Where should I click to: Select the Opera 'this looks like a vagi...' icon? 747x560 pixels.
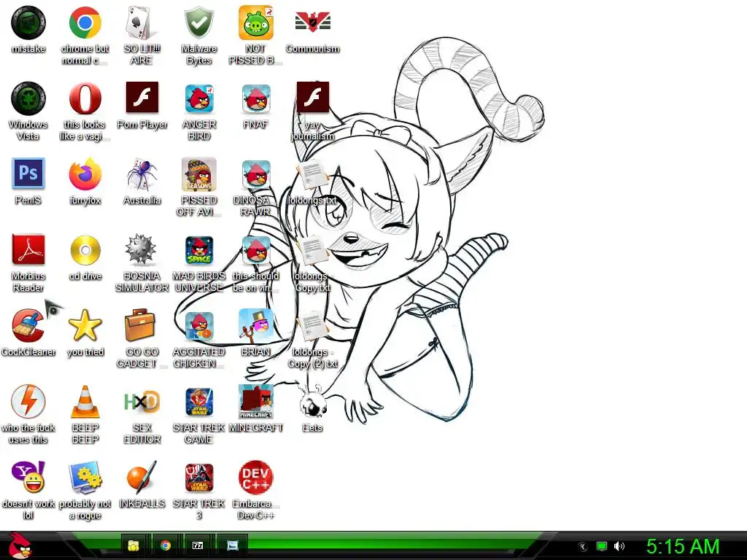tap(85, 98)
